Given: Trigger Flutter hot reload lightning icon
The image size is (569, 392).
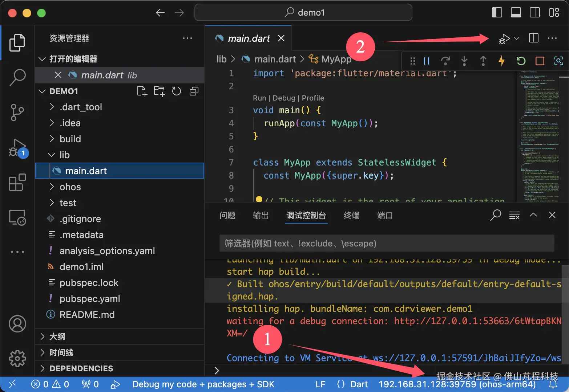Looking at the screenshot, I should click(x=502, y=61).
